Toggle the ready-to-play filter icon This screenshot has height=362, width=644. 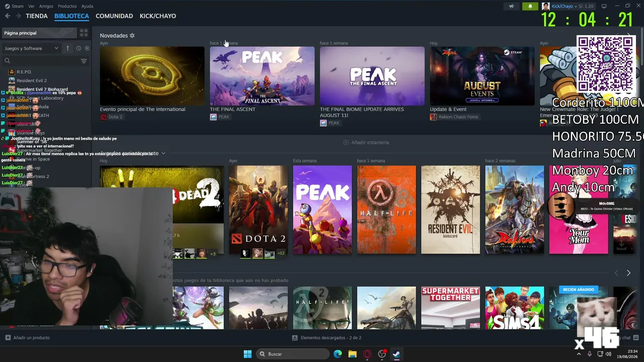[87, 48]
